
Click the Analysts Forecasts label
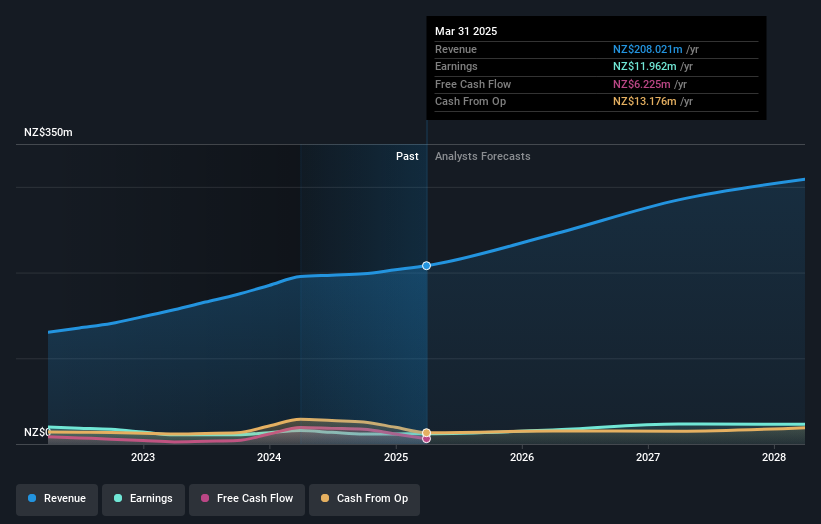[483, 157]
